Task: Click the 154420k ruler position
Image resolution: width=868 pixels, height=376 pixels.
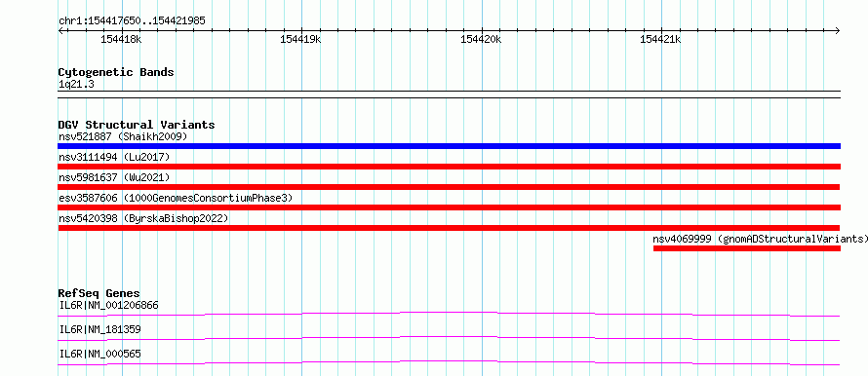Action: (x=481, y=40)
